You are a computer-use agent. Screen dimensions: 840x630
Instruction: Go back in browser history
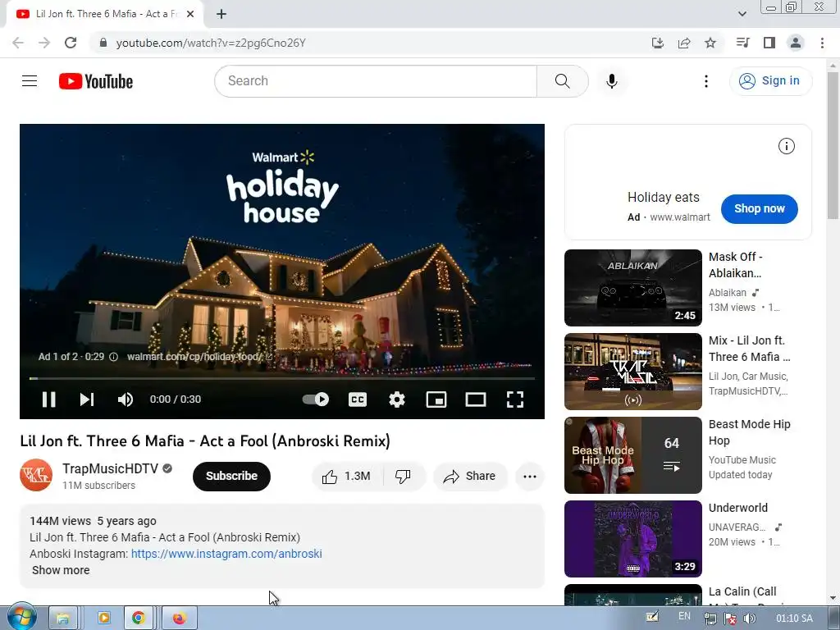tap(18, 43)
